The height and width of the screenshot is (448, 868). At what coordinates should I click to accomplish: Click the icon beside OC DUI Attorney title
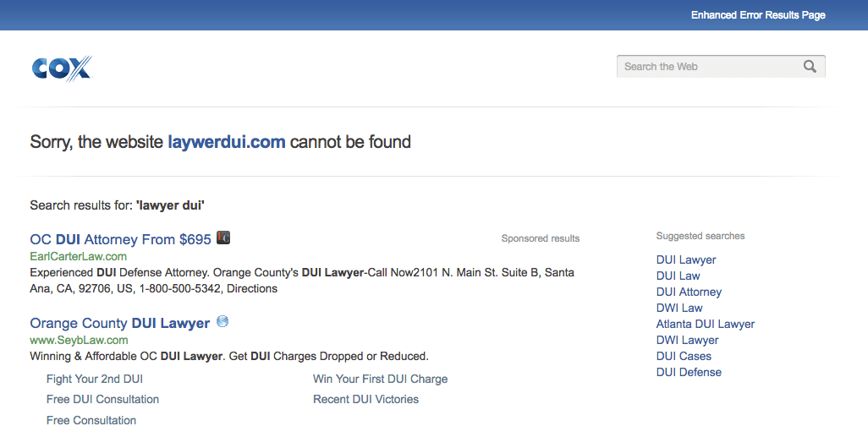223,238
